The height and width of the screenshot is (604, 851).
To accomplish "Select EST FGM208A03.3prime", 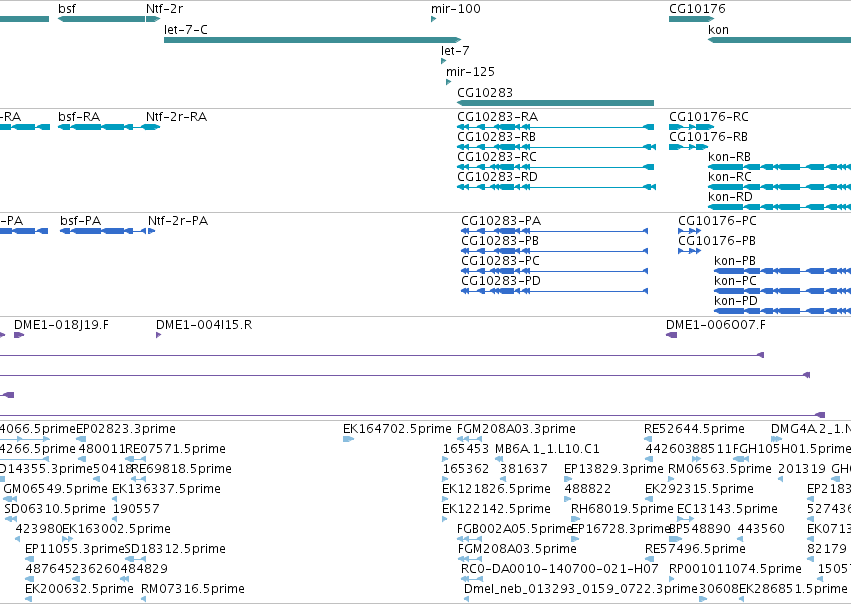I will click(x=516, y=429).
